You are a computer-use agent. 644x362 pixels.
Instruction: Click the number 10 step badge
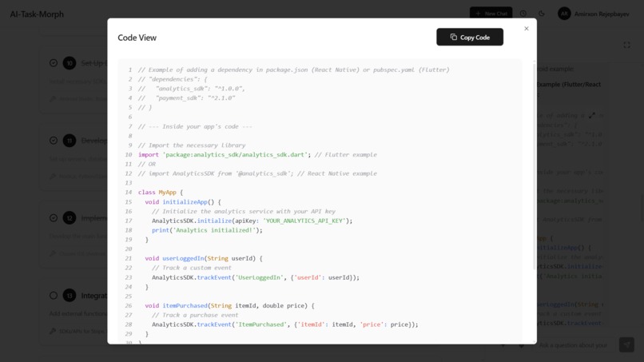point(70,63)
